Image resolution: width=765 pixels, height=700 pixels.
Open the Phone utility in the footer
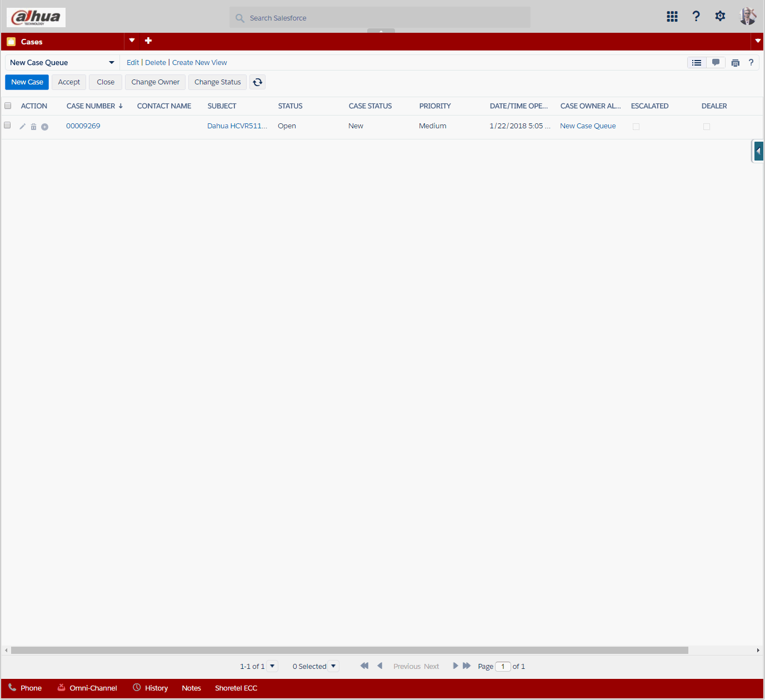(x=25, y=688)
